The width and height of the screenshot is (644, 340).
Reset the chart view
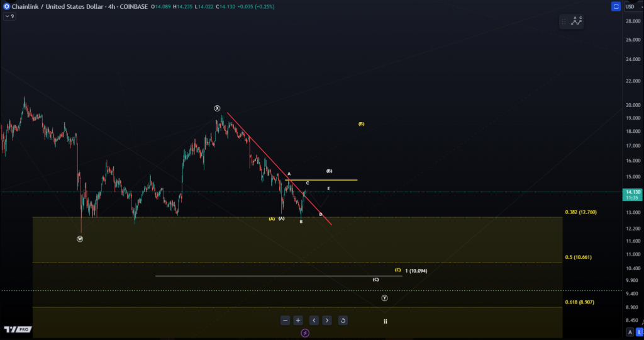(x=343, y=320)
